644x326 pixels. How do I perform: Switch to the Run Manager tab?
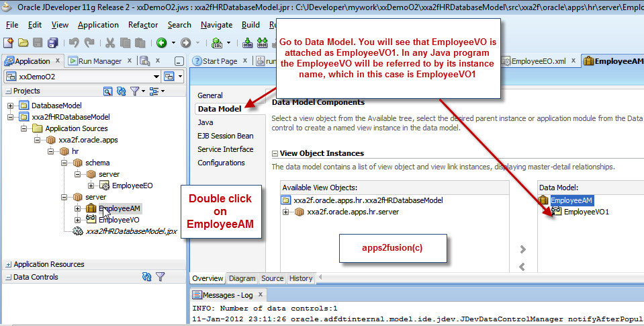point(100,61)
